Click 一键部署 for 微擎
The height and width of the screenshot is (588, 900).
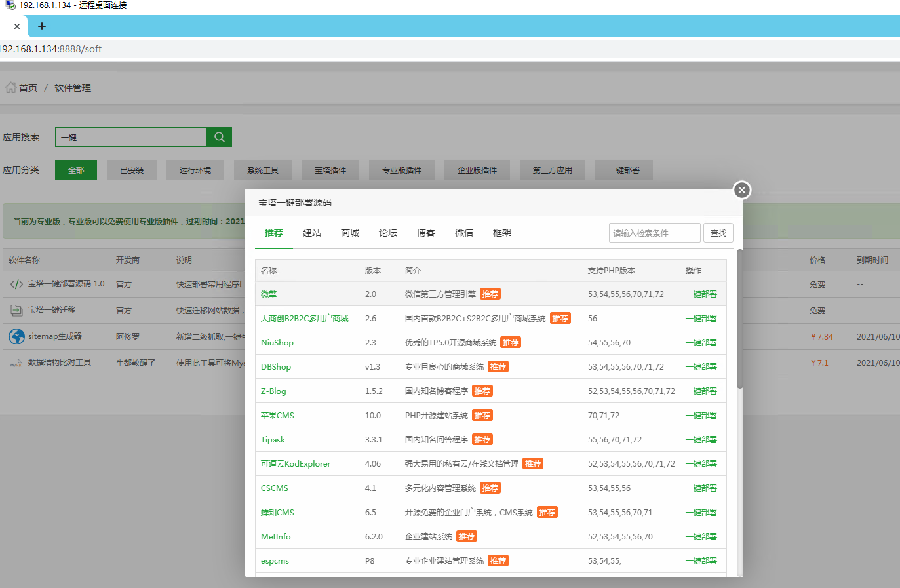(701, 294)
